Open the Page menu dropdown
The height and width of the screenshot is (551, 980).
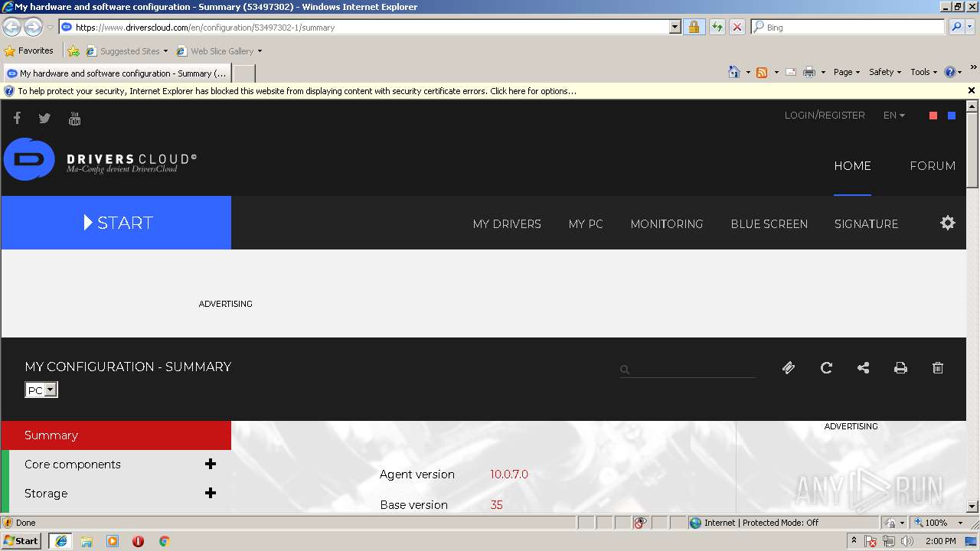point(846,72)
